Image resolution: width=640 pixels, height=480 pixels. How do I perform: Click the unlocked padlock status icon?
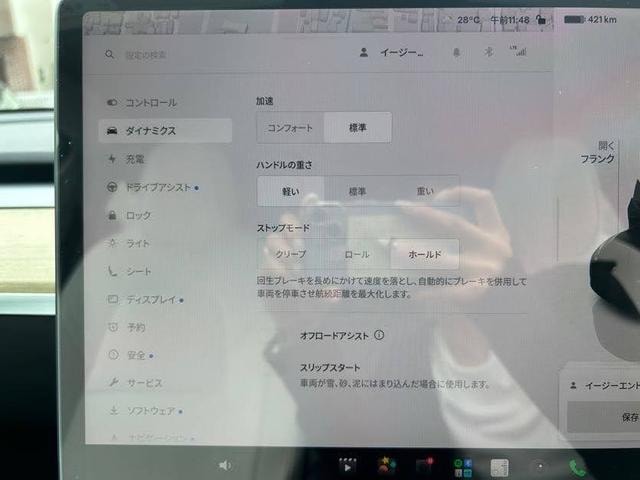(x=541, y=19)
